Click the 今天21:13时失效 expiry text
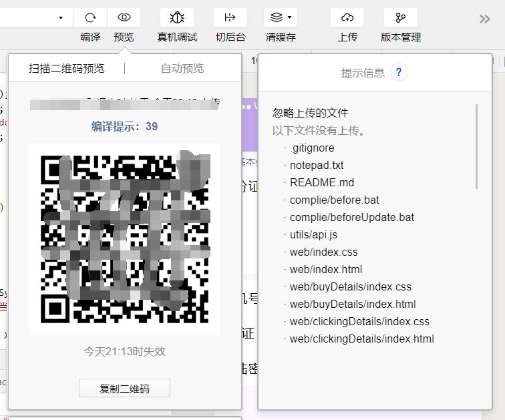 point(124,351)
